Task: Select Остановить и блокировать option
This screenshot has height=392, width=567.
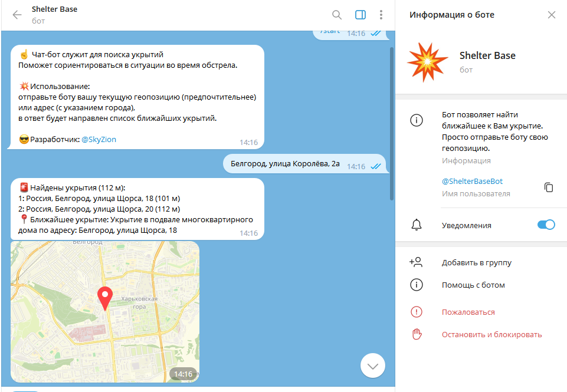Action: (x=491, y=334)
